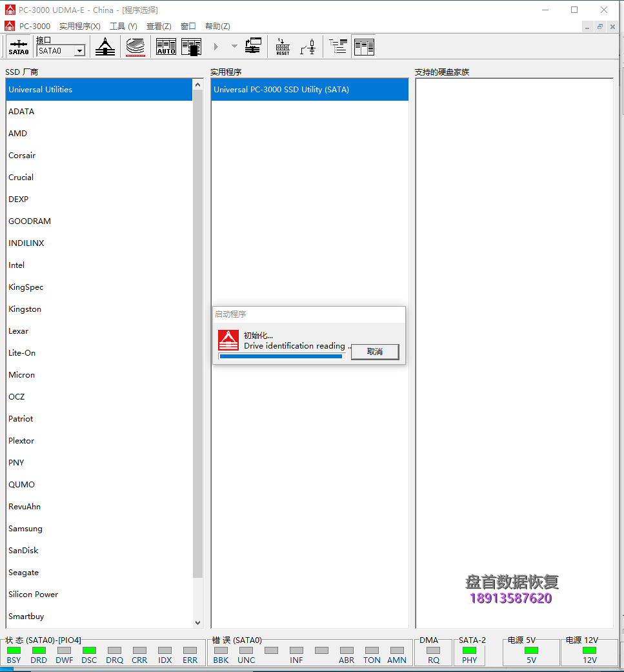The image size is (624, 672).
Task: Open the PC-3000 menu
Action: click(35, 26)
